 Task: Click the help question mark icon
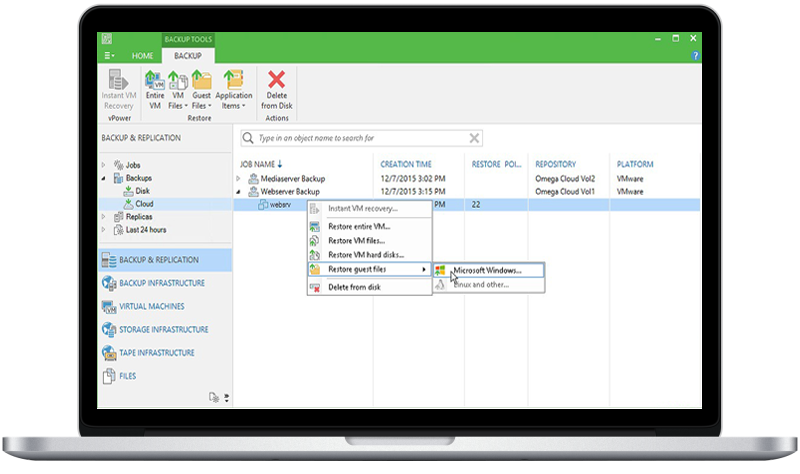click(695, 56)
